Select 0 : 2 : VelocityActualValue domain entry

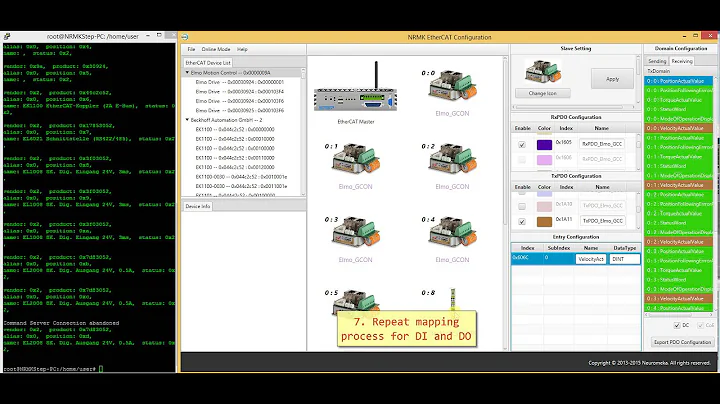679,242
